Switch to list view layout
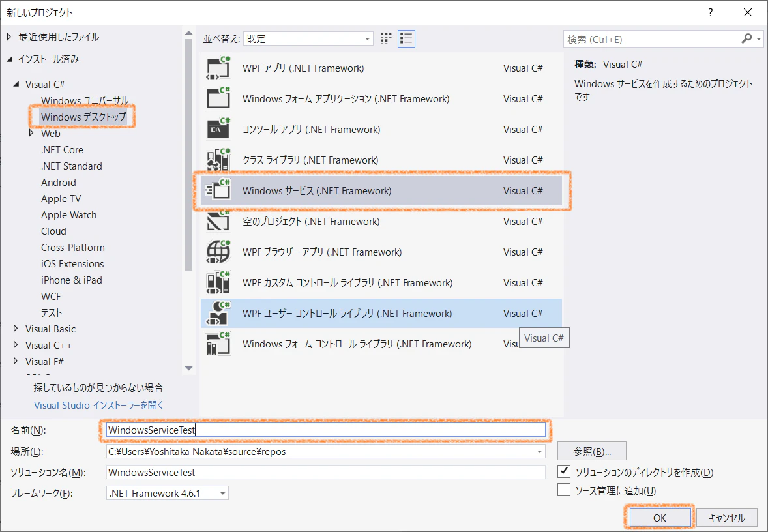The height and width of the screenshot is (532, 768). coord(406,38)
